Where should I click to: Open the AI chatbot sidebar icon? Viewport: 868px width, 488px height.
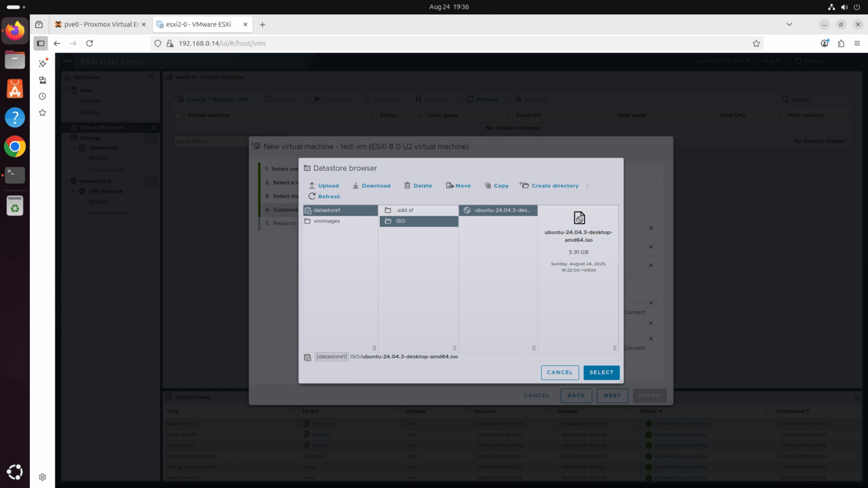pyautogui.click(x=42, y=63)
